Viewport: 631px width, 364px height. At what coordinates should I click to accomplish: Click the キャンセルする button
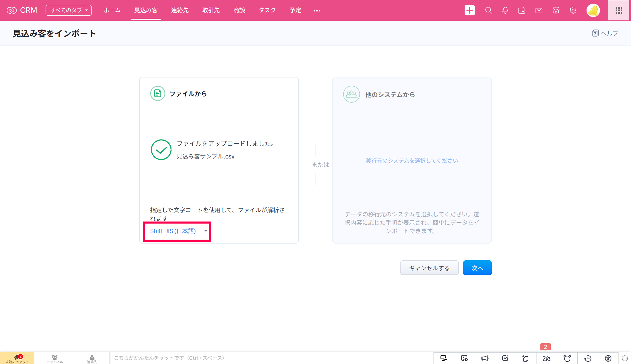pyautogui.click(x=429, y=268)
